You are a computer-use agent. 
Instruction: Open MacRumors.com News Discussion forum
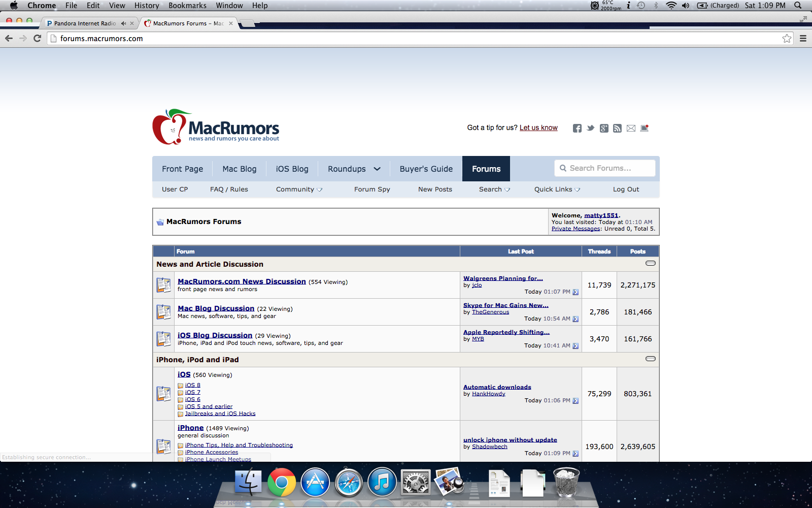[x=242, y=281]
